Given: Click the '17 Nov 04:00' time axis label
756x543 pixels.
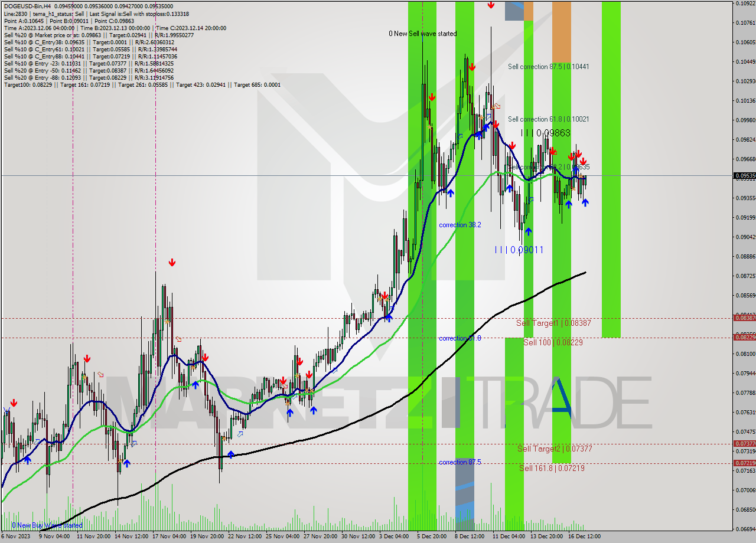Looking at the screenshot, I should 169,537.
